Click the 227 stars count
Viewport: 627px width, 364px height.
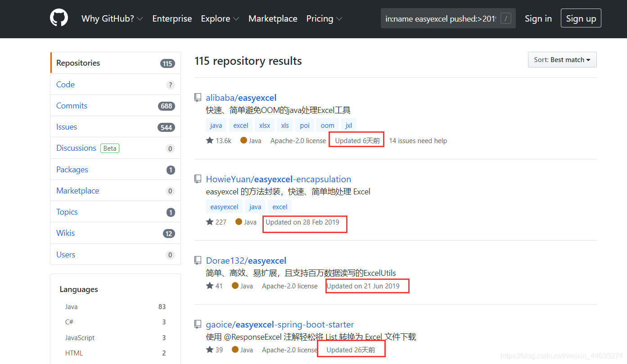tap(221, 222)
